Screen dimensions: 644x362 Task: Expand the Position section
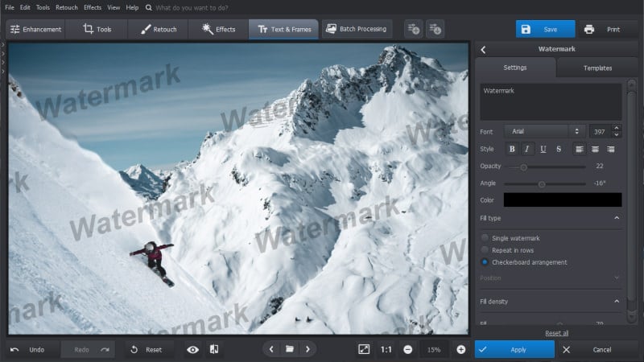617,278
